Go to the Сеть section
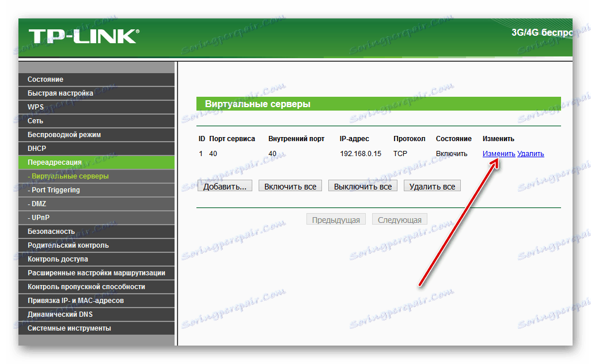Screen dimensions: 591x364 click(97, 121)
